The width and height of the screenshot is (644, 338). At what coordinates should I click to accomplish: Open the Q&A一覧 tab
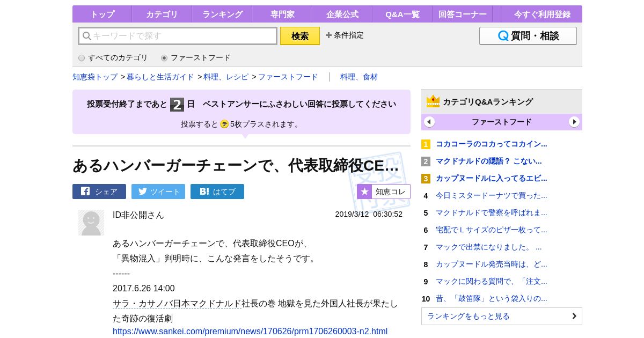pyautogui.click(x=402, y=14)
